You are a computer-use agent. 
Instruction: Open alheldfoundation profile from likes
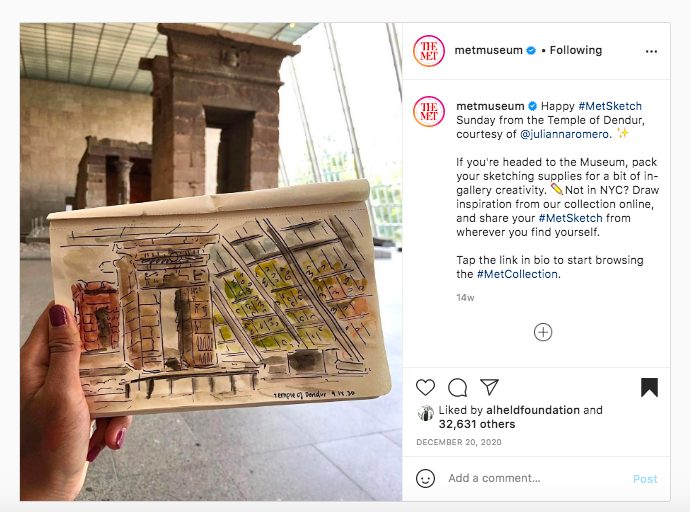tap(532, 410)
